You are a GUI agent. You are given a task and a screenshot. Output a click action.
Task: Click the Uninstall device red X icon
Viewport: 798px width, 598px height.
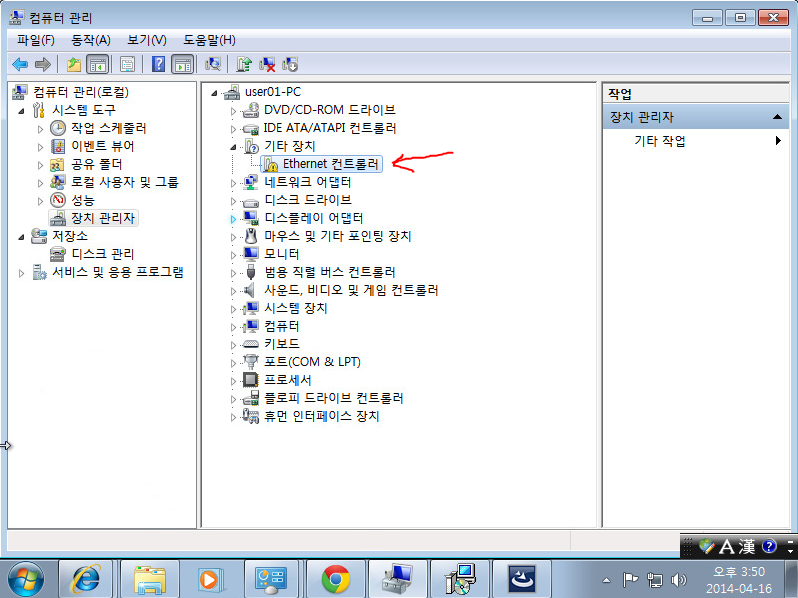(x=267, y=65)
